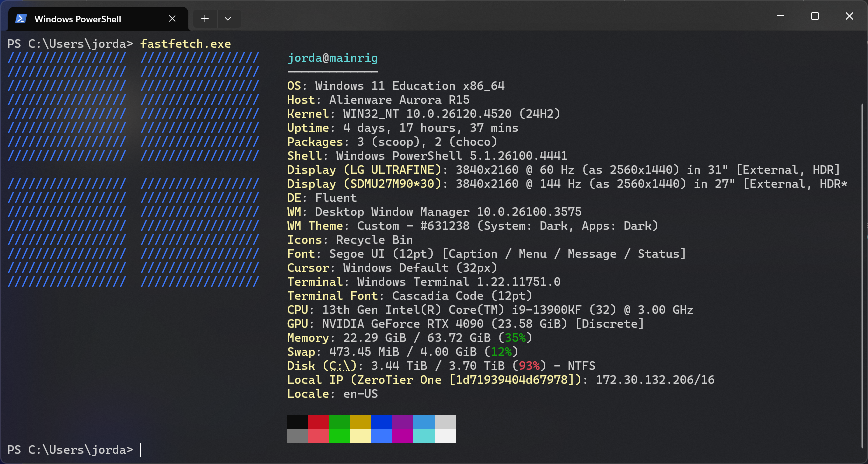Image resolution: width=868 pixels, height=464 pixels.
Task: Click the pale yellow color block
Action: tap(361, 436)
